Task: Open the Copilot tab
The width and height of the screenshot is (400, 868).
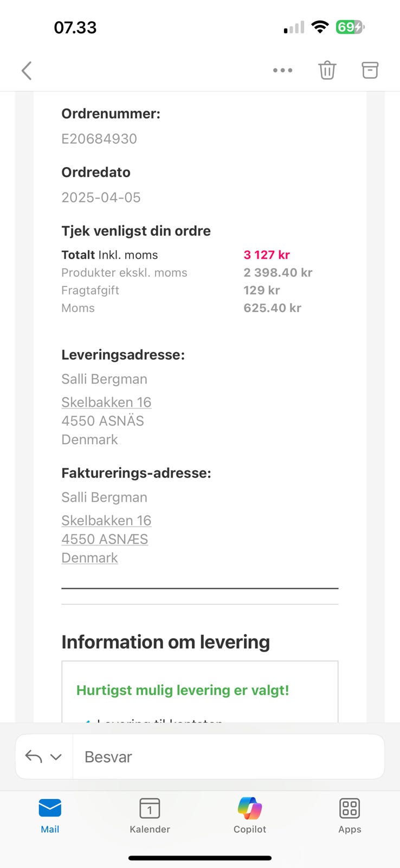Action: (250, 815)
